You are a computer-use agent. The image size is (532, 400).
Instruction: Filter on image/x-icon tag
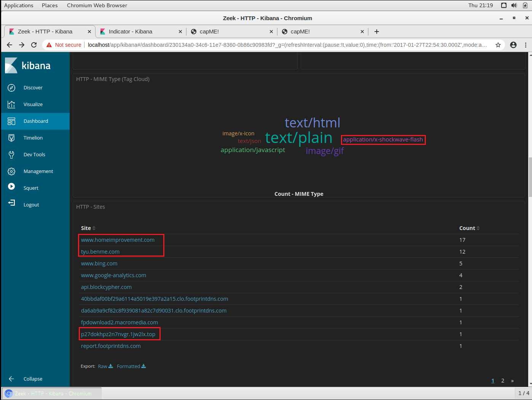238,133
